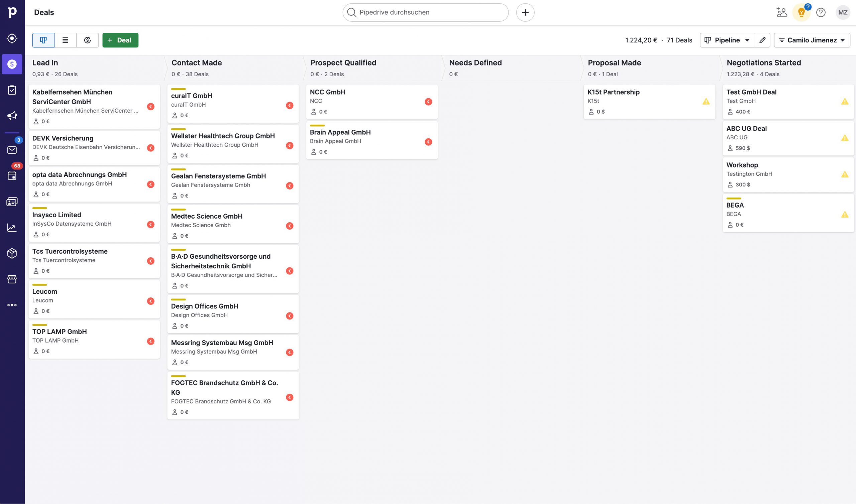This screenshot has height=504, width=856.
Task: Click the green add Deal button
Action: coord(120,40)
